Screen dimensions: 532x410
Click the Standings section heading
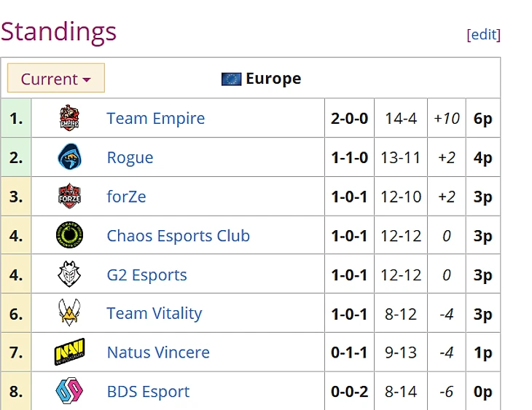pyautogui.click(x=58, y=32)
